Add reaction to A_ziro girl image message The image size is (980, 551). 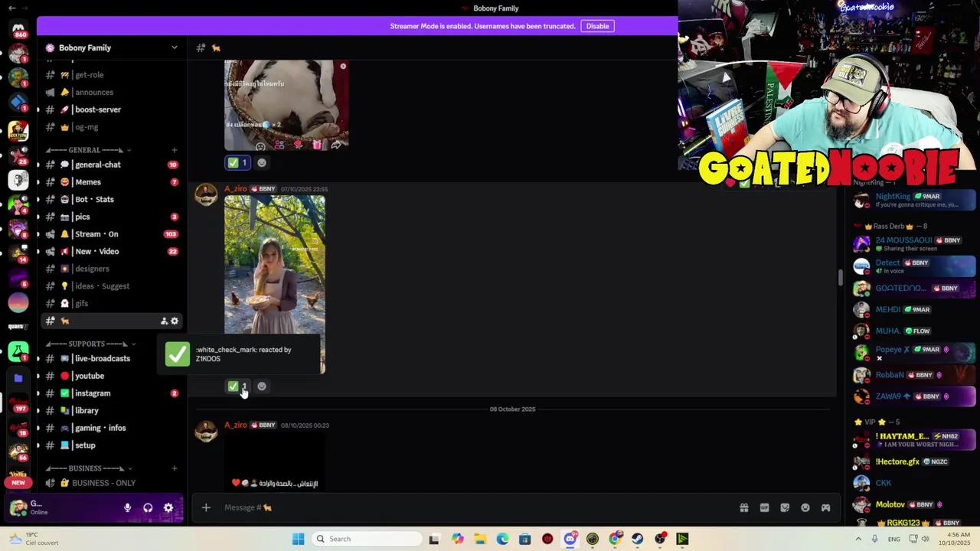point(262,386)
